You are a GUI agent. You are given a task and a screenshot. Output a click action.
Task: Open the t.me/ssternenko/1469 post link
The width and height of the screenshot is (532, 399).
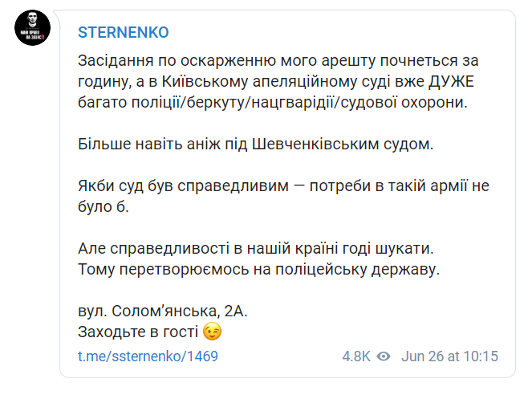pyautogui.click(x=148, y=356)
